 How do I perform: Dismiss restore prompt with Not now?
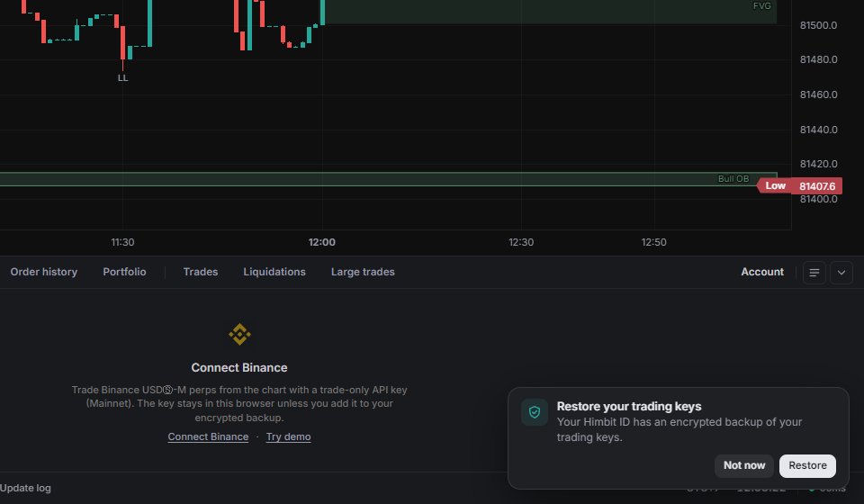744,465
